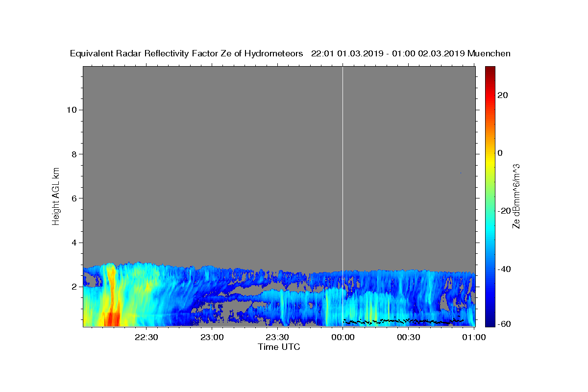Click the 'Height AGL km' axis label
The image size is (588, 392).
pyautogui.click(x=56, y=196)
